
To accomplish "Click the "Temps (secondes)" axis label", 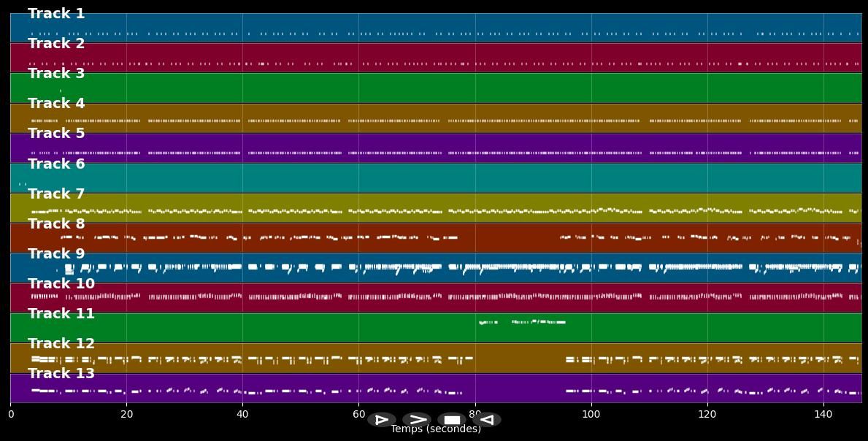I will click(x=436, y=429).
